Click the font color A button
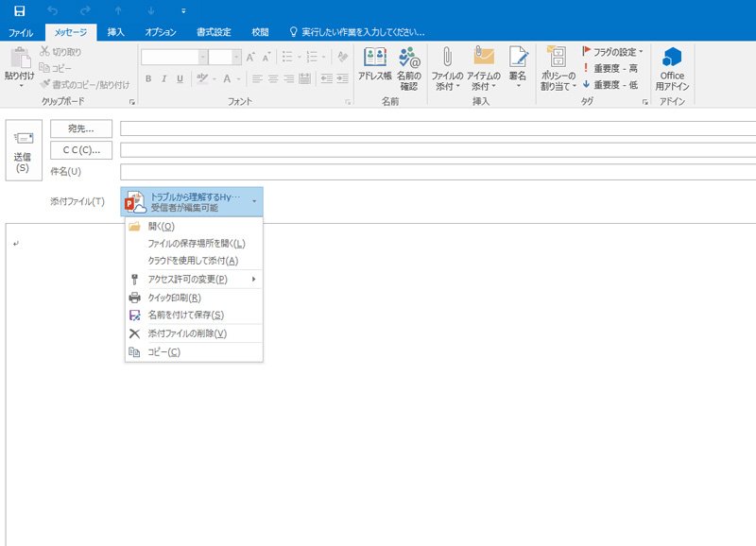This screenshot has width=756, height=546. click(x=227, y=78)
